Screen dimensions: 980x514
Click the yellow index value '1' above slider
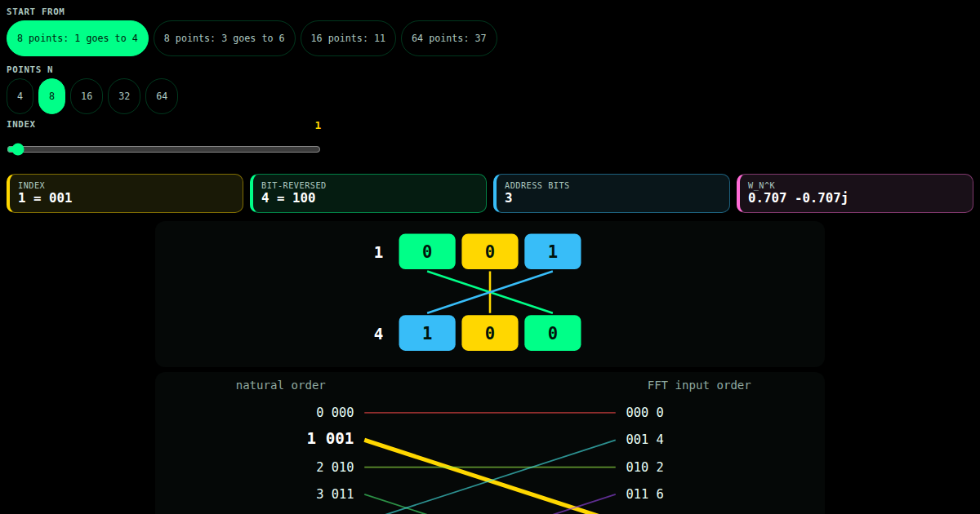pyautogui.click(x=318, y=126)
